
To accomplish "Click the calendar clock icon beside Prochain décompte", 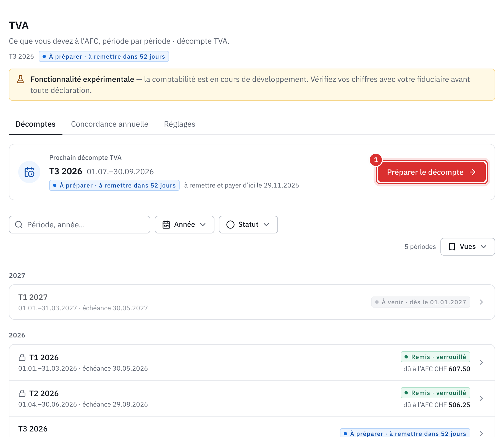I will [29, 172].
